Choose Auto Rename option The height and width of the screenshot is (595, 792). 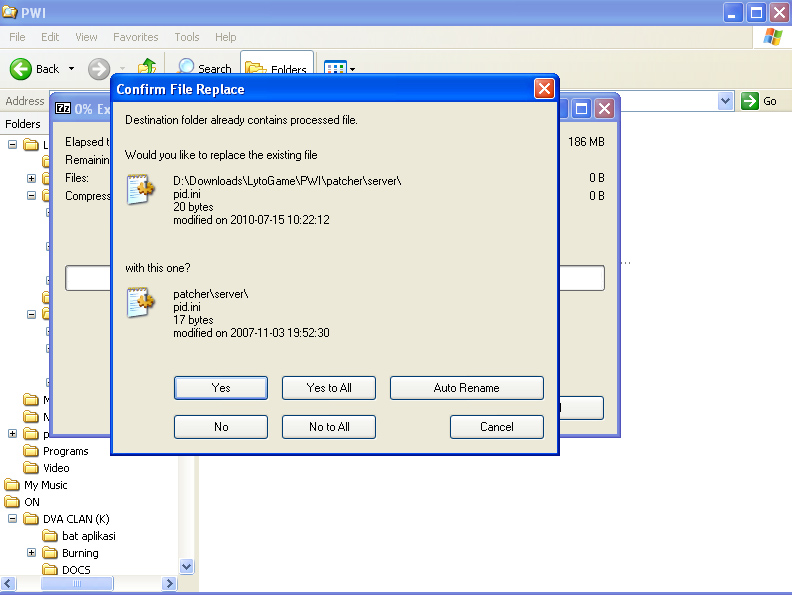[x=467, y=388]
